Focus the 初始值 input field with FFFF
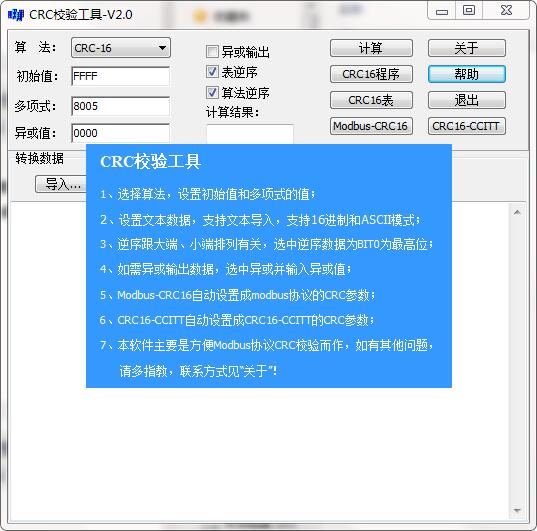 121,76
